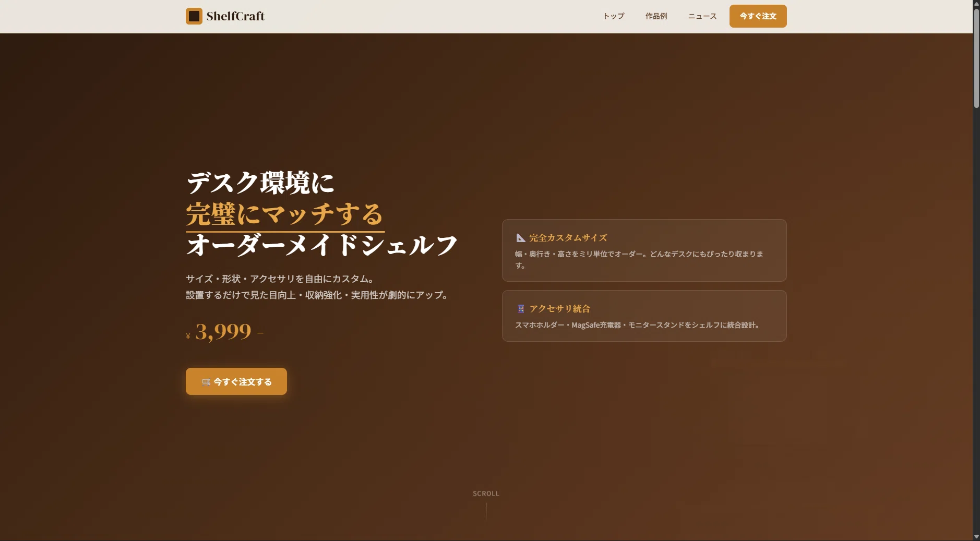The image size is (980, 541).
Task: Click the ShelfCraft brand name text
Action: click(x=235, y=16)
